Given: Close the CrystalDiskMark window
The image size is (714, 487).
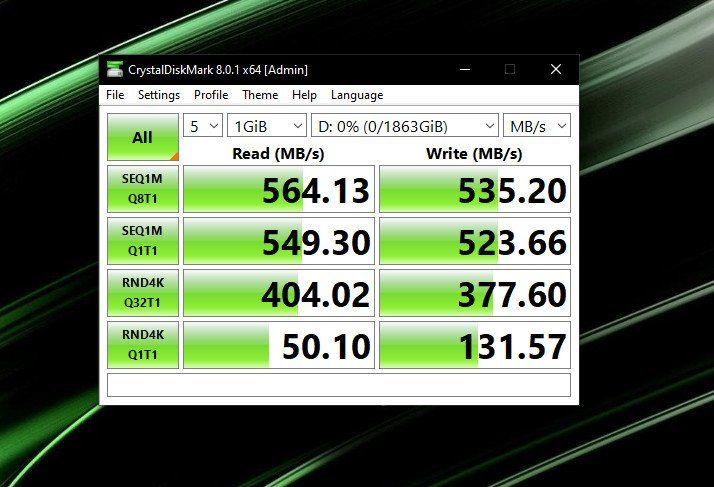Looking at the screenshot, I should pyautogui.click(x=556, y=69).
